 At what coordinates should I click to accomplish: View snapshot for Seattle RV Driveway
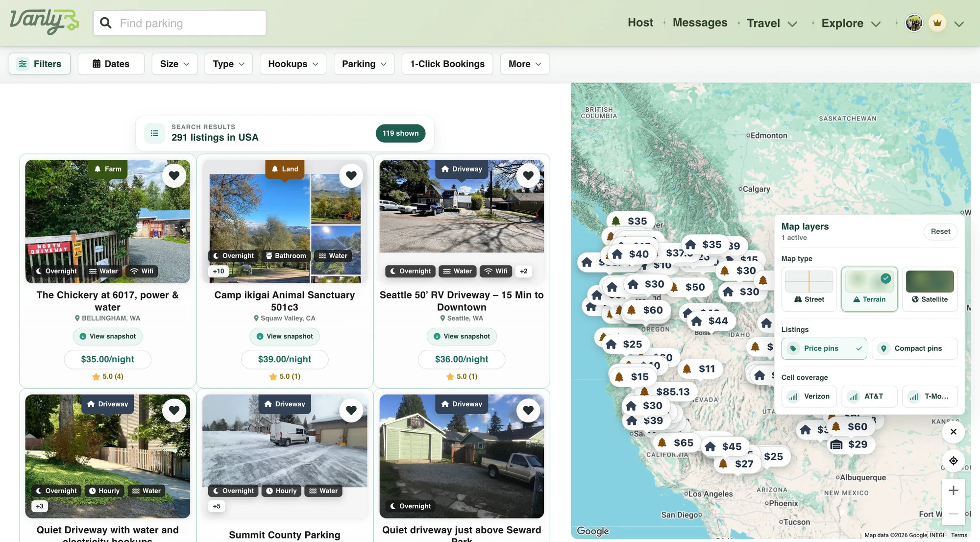tap(462, 336)
